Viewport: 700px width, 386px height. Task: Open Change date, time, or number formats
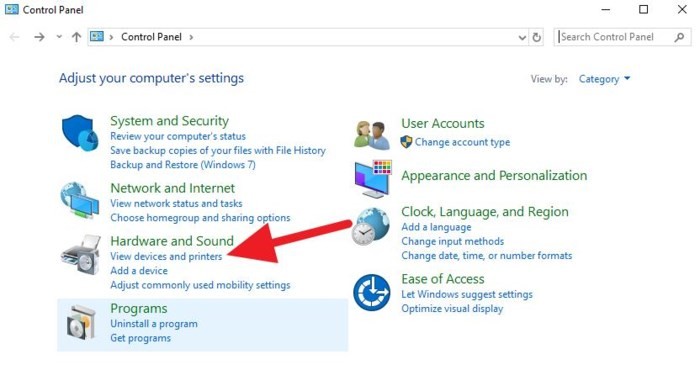point(486,256)
